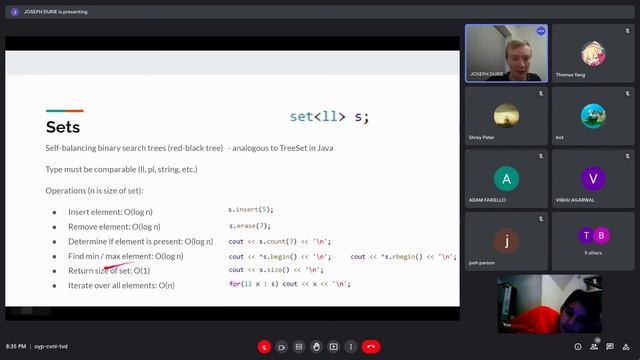Click 'Determine if element is present' bullet

click(141, 241)
